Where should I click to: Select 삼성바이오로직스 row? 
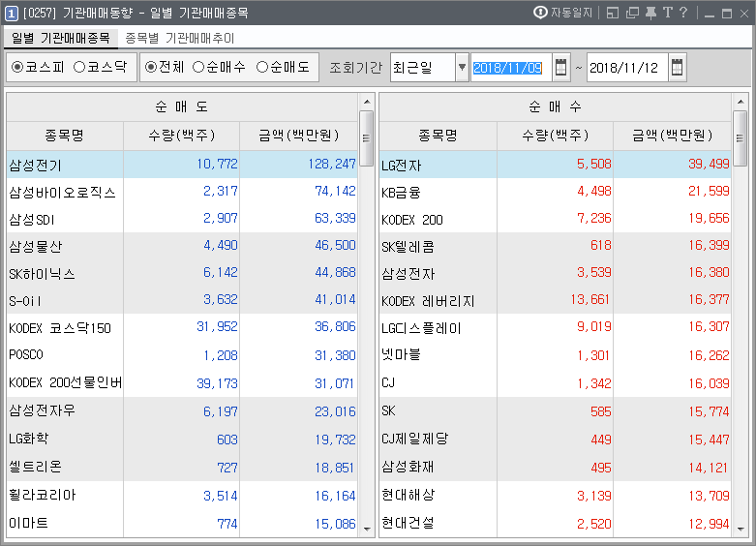click(x=182, y=192)
